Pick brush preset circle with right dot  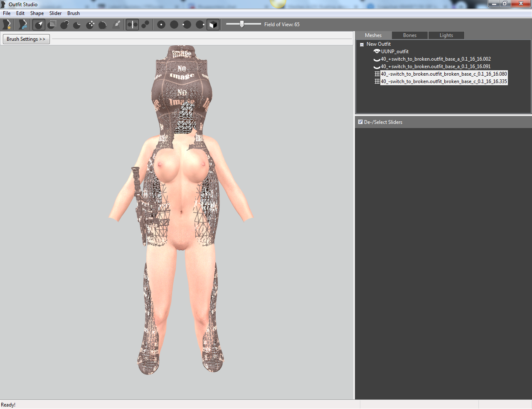tap(200, 25)
